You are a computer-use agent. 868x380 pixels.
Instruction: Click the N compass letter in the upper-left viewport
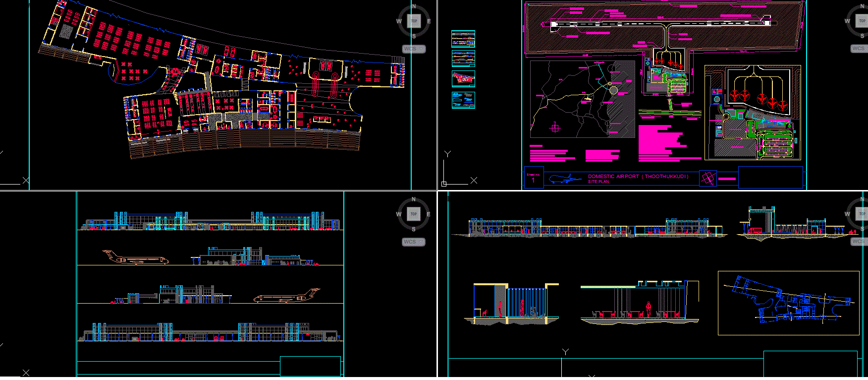pyautogui.click(x=414, y=6)
